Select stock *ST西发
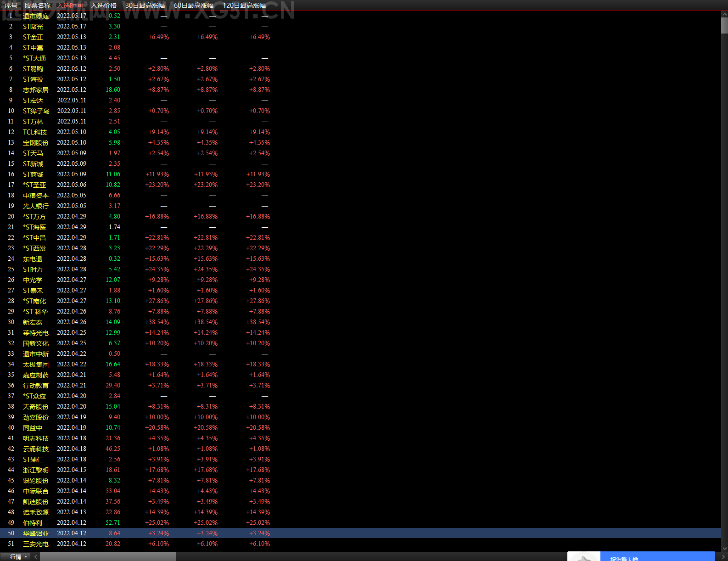The image size is (728, 561). [x=34, y=248]
